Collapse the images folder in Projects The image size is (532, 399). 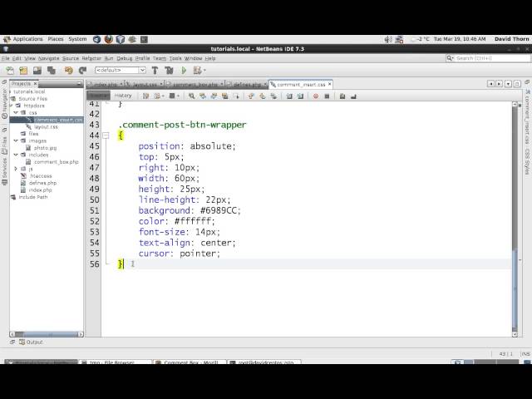coord(16,140)
